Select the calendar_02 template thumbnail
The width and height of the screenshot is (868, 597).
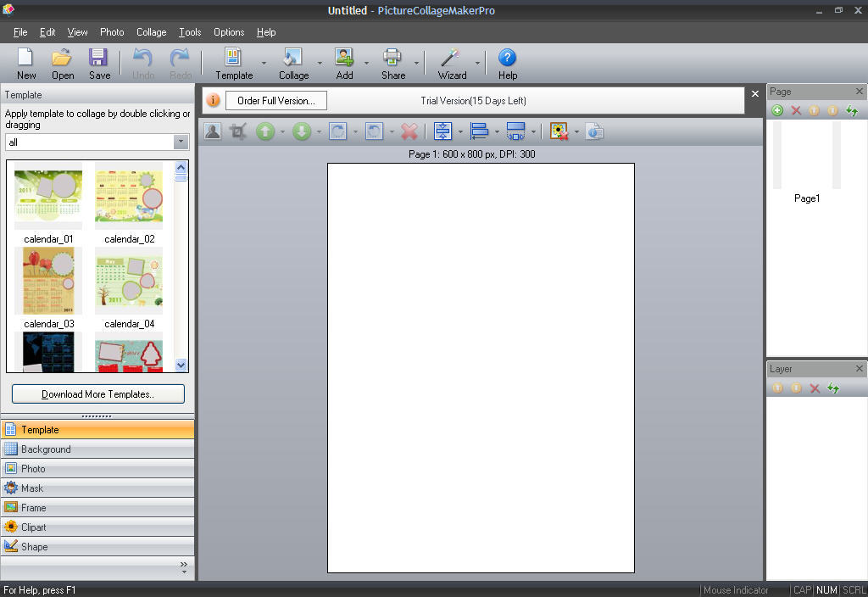(x=129, y=198)
